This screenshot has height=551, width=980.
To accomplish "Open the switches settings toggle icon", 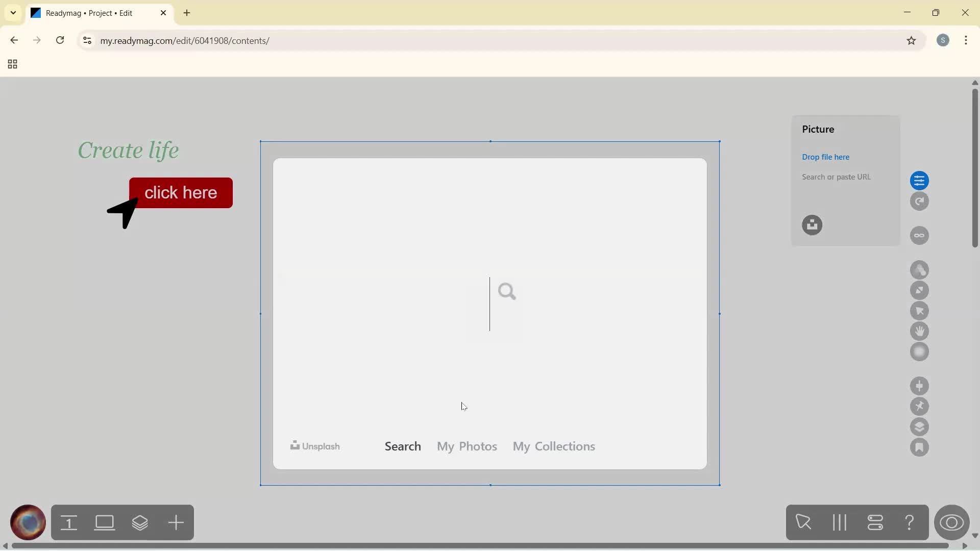I will click(x=876, y=522).
